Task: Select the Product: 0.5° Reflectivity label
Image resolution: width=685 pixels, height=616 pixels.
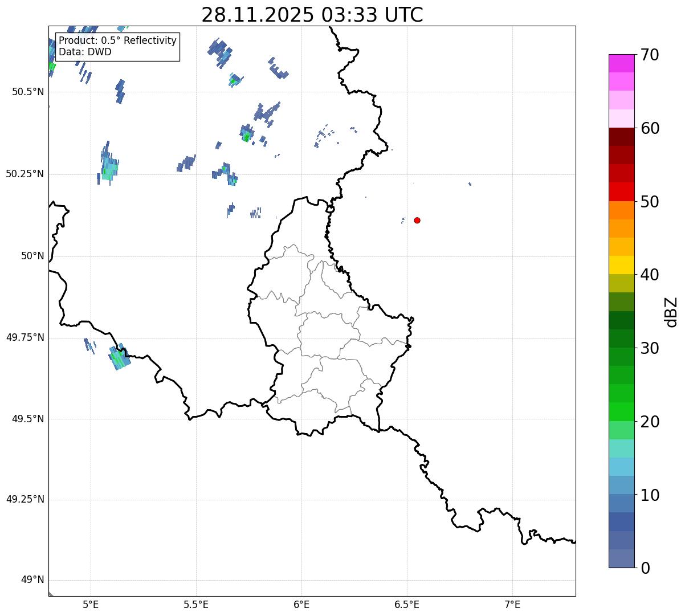Action: [117, 41]
